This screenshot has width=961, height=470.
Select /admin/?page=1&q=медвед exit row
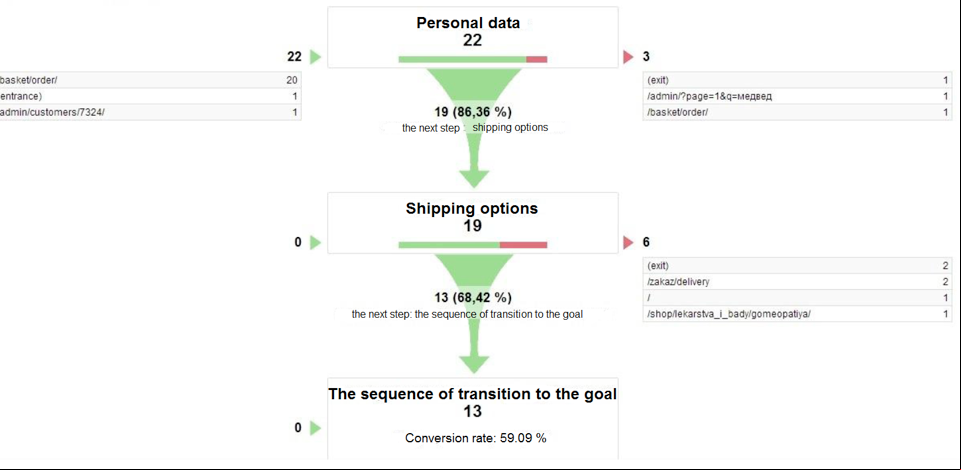pos(797,96)
